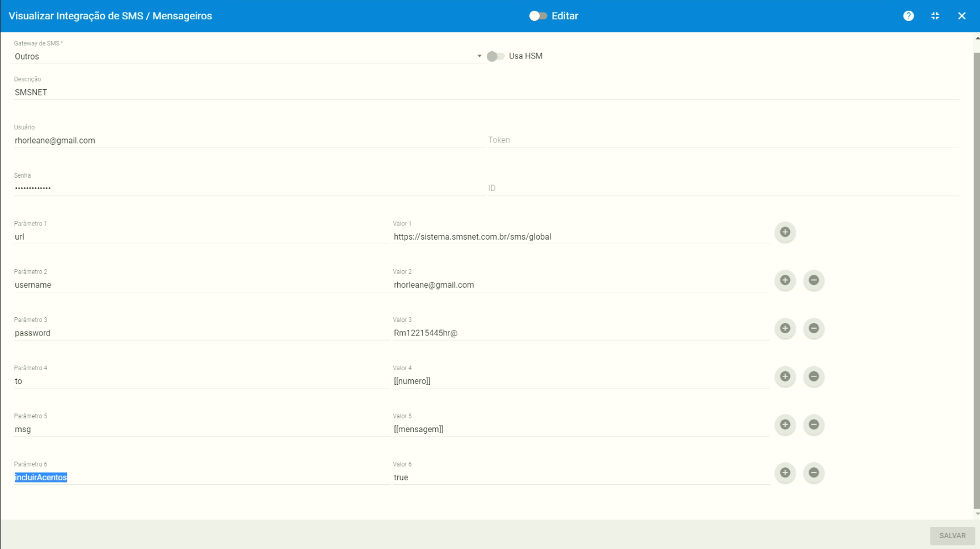
Task: Add a parameter after Parâmetro 1
Action: coord(785,232)
